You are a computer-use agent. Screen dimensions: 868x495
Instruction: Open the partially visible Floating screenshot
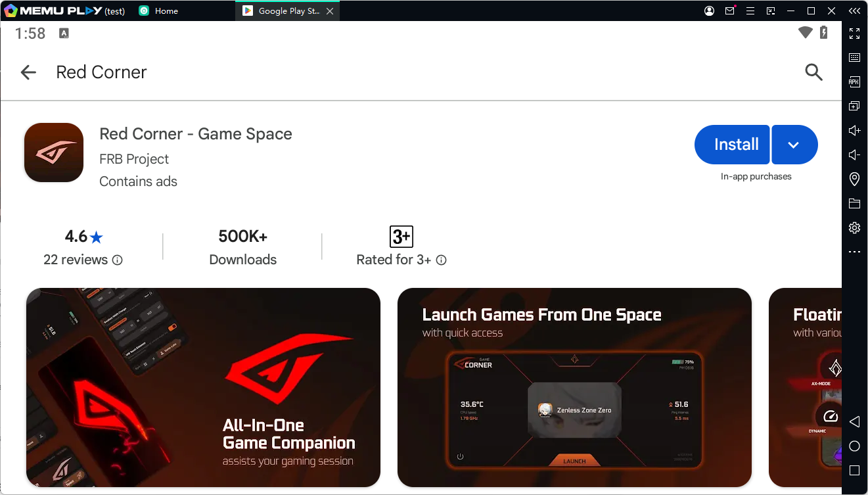tap(805, 387)
